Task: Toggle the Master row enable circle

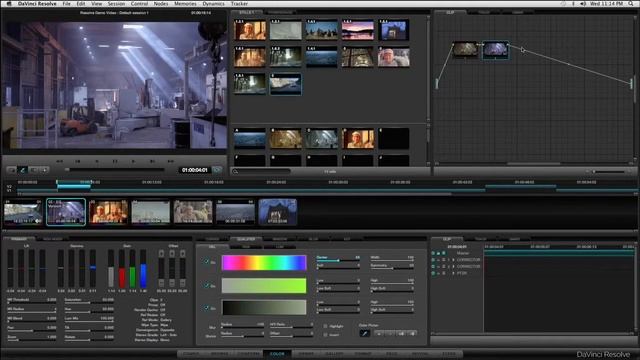Action: point(433,253)
